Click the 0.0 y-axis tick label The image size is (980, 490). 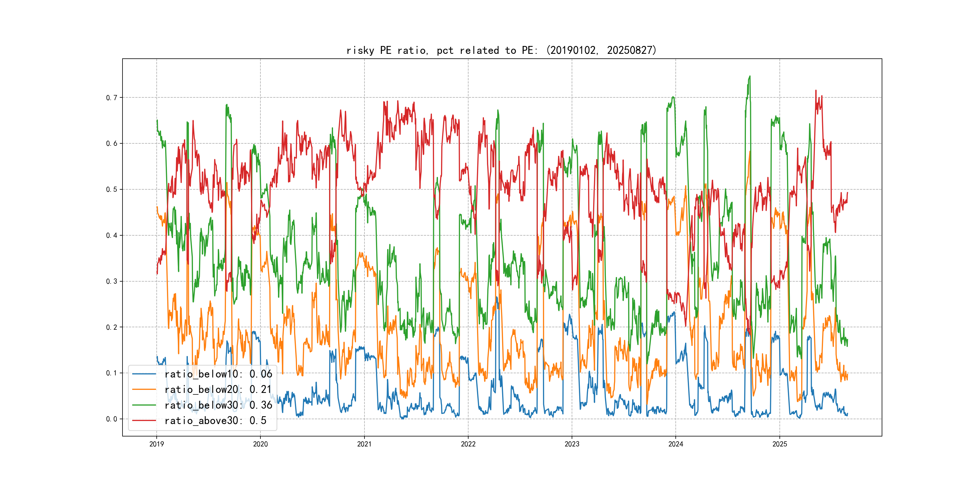point(112,419)
